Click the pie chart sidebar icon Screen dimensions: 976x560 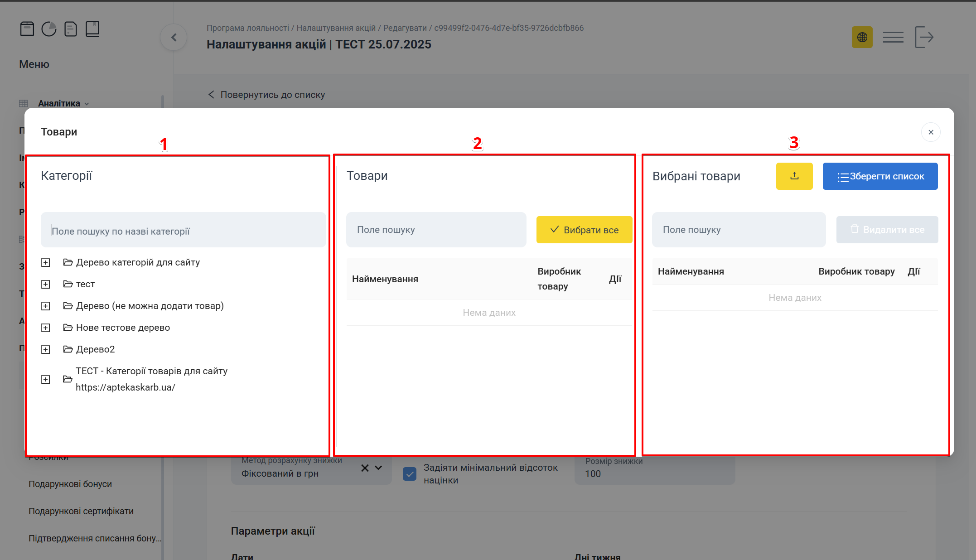(49, 29)
